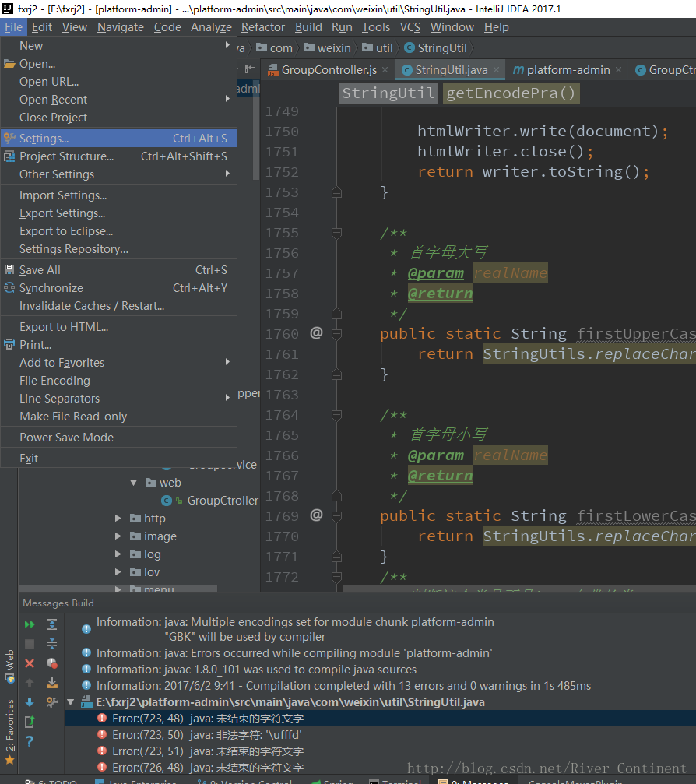
Task: Click the Collapse All icon in Messages panel
Action: (52, 644)
